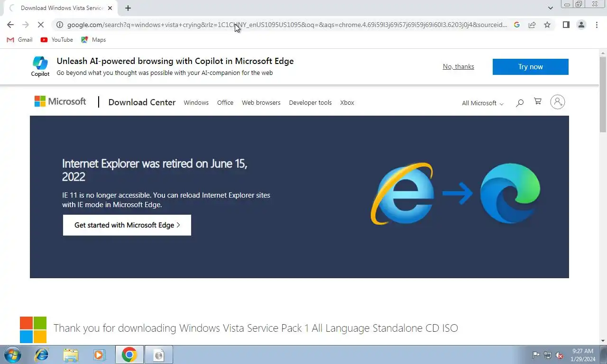The width and height of the screenshot is (607, 364).
Task: Open network status tray icon
Action: click(x=547, y=355)
